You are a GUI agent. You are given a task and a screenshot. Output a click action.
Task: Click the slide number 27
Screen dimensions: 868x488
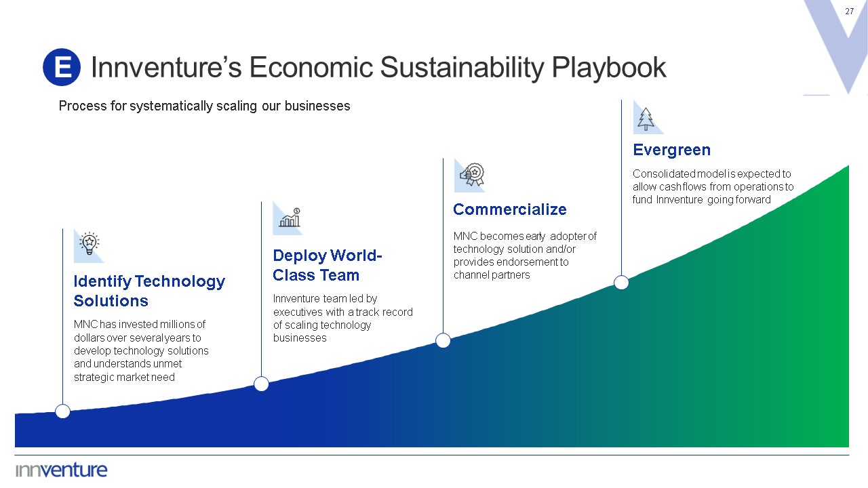849,12
